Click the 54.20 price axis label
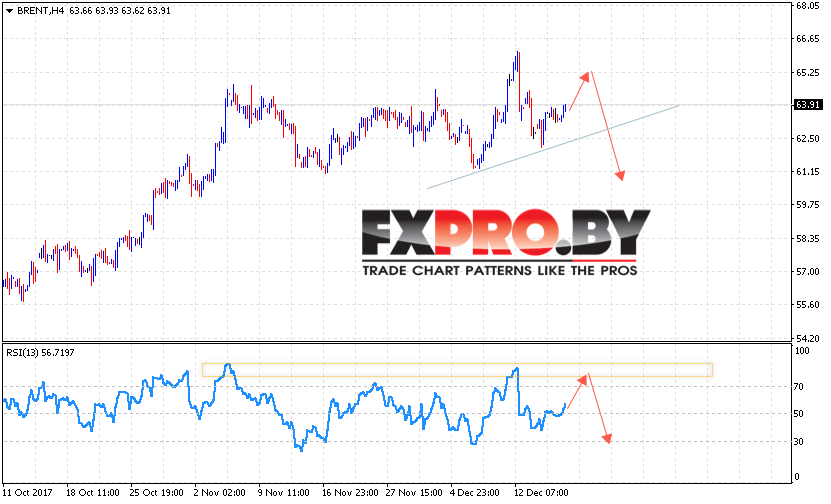The width and height of the screenshot is (831, 504). [808, 338]
